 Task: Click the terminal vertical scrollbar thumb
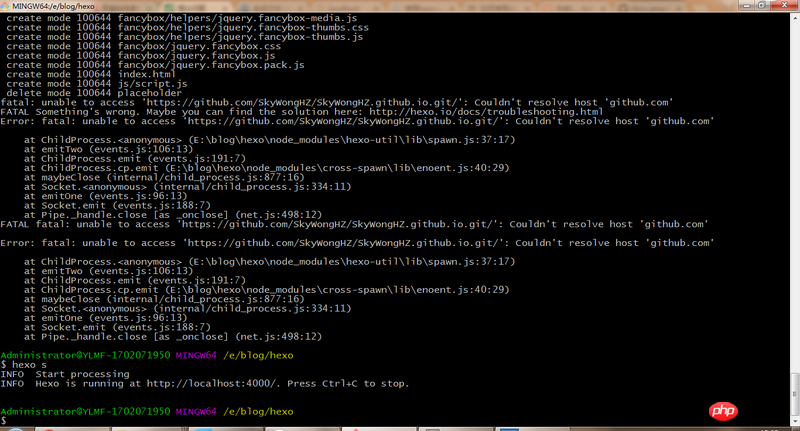pos(794,394)
